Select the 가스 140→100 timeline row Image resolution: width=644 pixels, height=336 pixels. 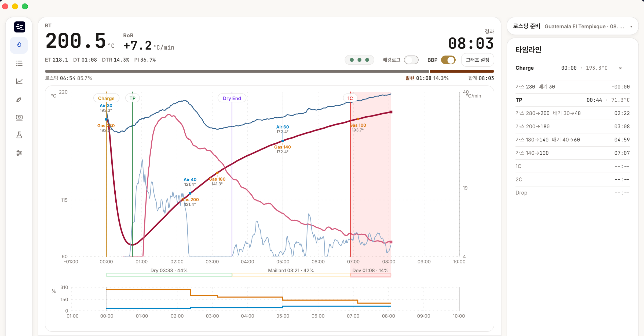[x=572, y=153]
